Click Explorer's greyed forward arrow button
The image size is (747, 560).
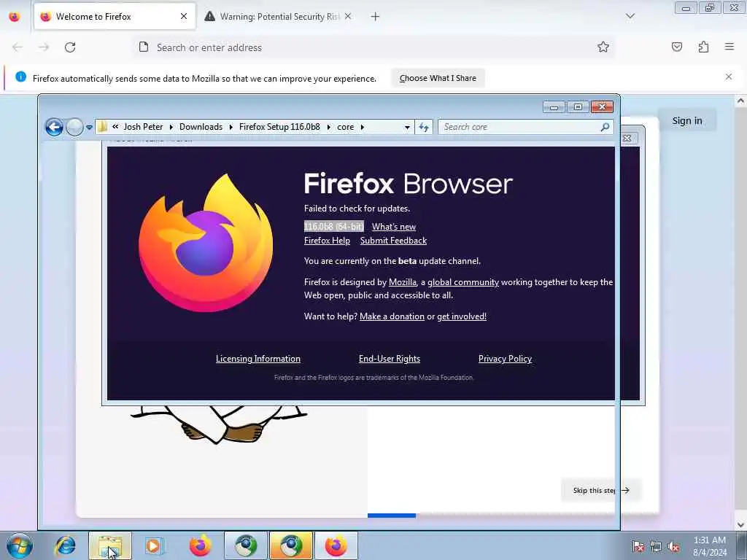pyautogui.click(x=74, y=127)
